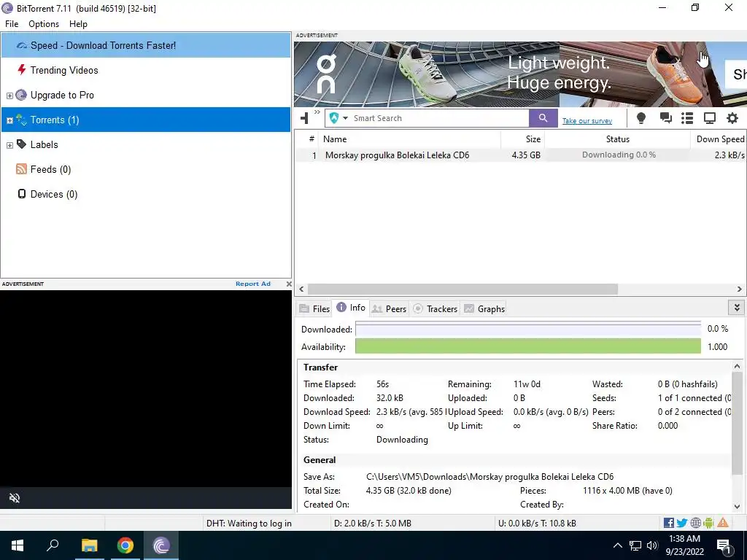
Task: Open Preferences via the gear icon
Action: coord(732,118)
